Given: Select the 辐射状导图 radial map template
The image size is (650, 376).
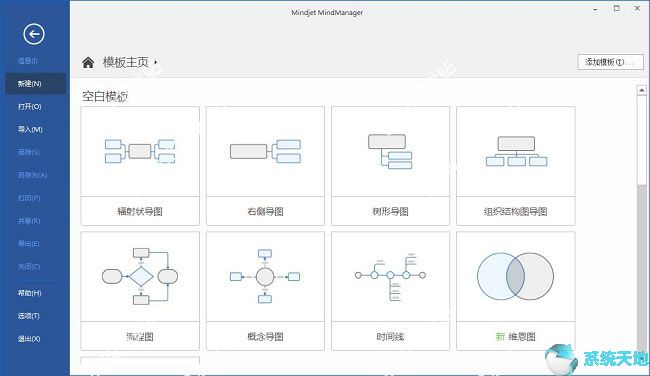Looking at the screenshot, I should coord(140,166).
